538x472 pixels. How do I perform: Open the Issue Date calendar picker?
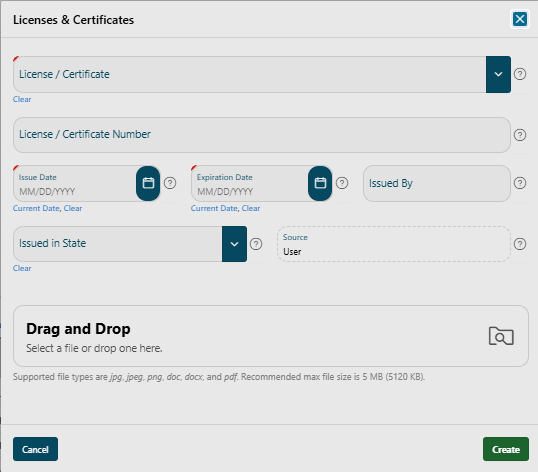(x=148, y=183)
